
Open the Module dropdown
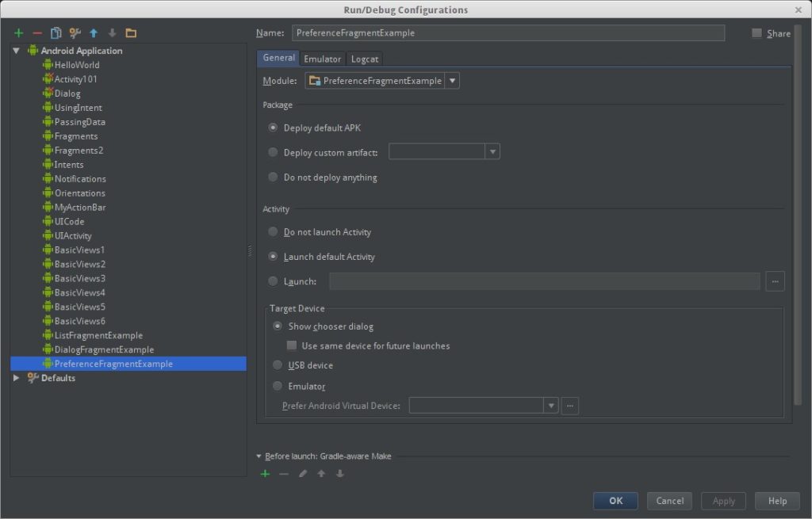pos(451,81)
